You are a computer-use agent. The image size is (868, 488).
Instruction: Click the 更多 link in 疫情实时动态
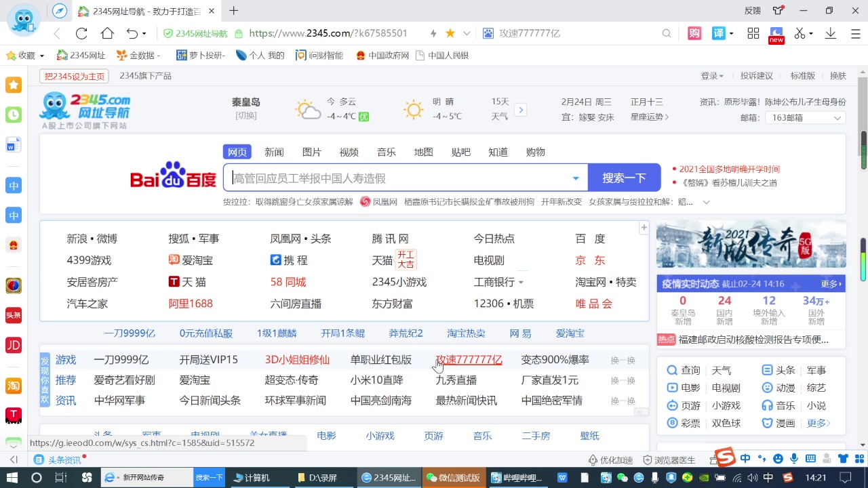(x=831, y=284)
